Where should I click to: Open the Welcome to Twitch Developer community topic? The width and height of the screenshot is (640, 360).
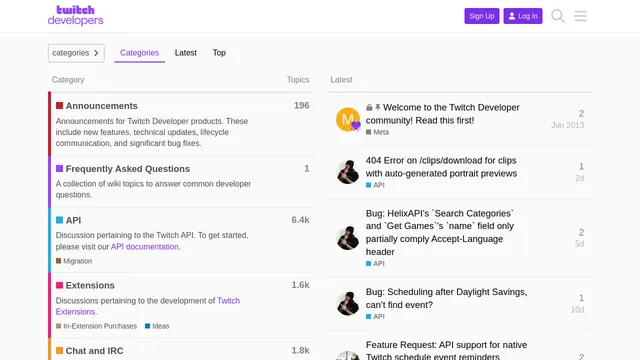[442, 114]
